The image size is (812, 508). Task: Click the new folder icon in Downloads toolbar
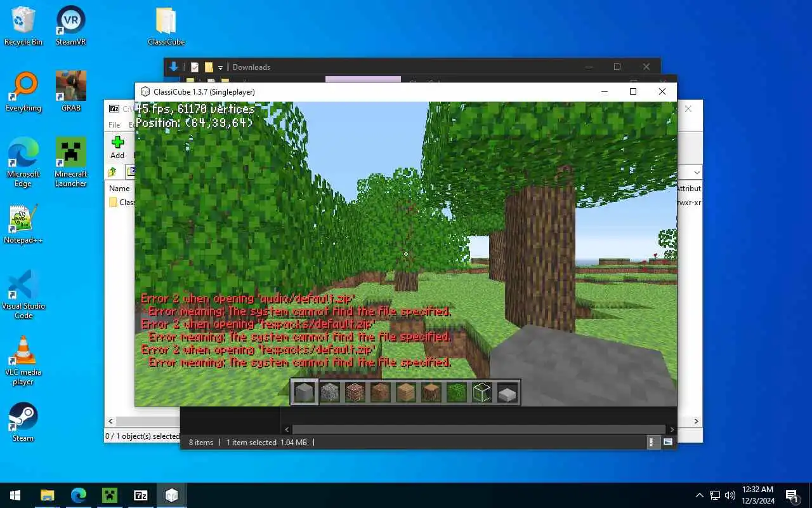(208, 67)
